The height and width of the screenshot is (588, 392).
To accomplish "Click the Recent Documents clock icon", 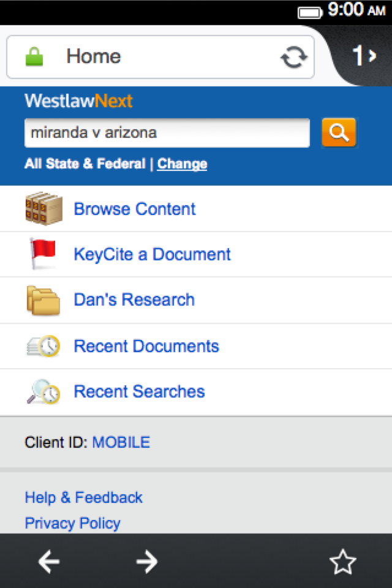I will pyautogui.click(x=43, y=346).
